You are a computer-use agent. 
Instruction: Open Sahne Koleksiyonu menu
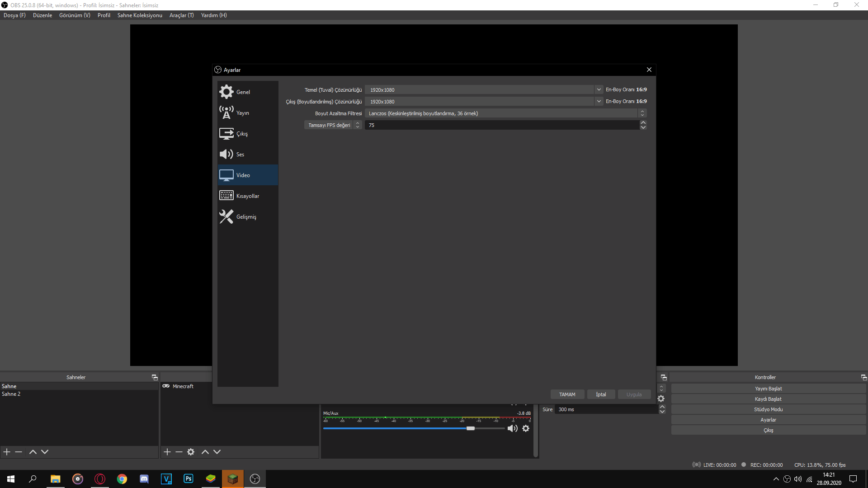(x=140, y=15)
